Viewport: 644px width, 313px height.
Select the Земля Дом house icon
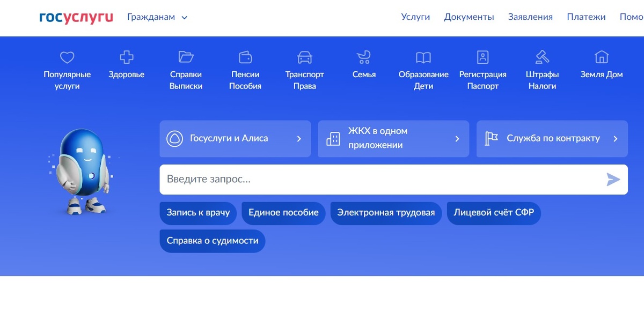[x=602, y=57]
